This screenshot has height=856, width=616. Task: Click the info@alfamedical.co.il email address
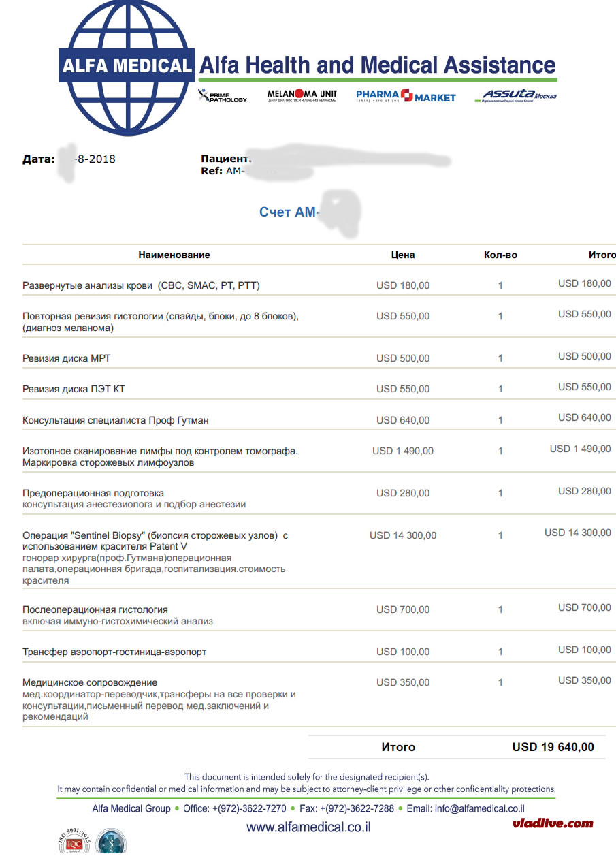480,809
